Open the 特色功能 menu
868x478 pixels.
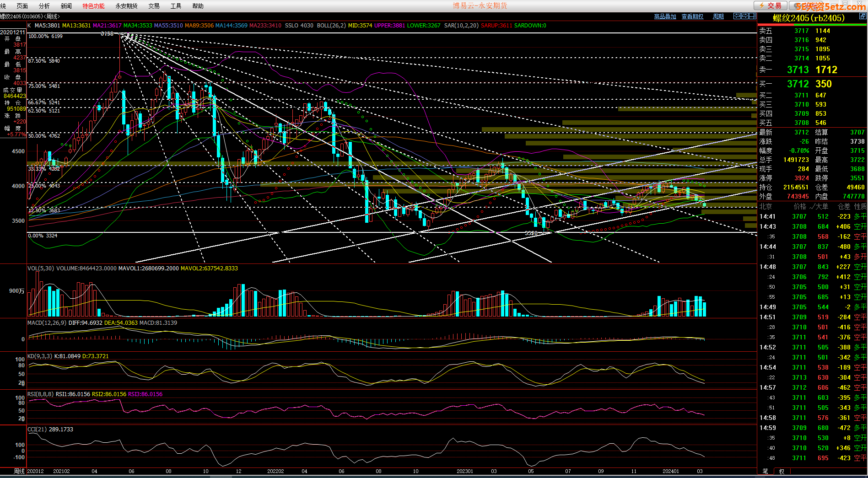point(93,6)
